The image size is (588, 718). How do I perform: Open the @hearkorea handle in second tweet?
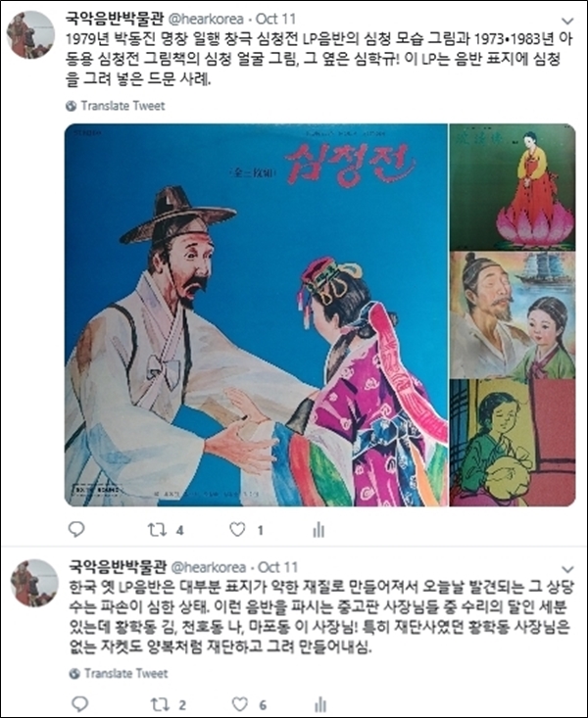click(x=209, y=567)
